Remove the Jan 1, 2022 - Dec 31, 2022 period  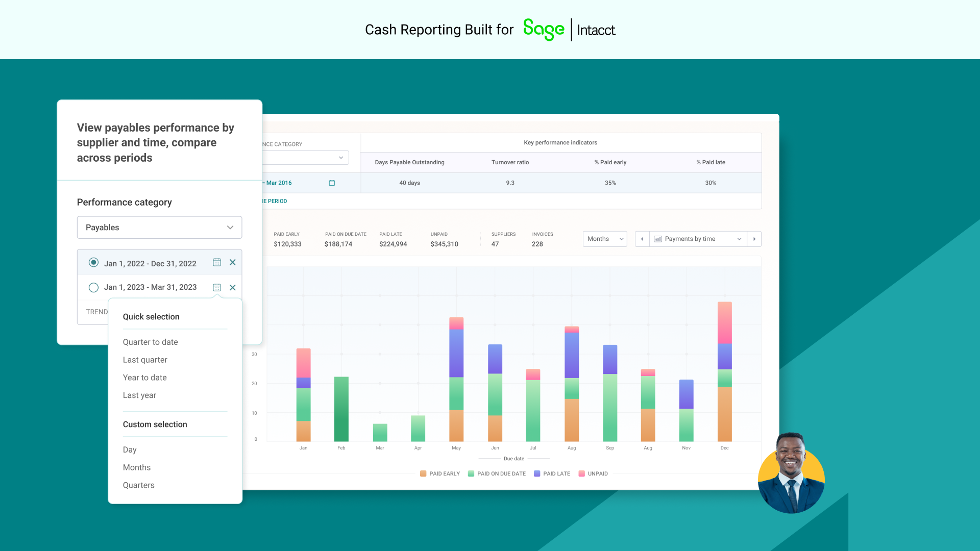[233, 262]
